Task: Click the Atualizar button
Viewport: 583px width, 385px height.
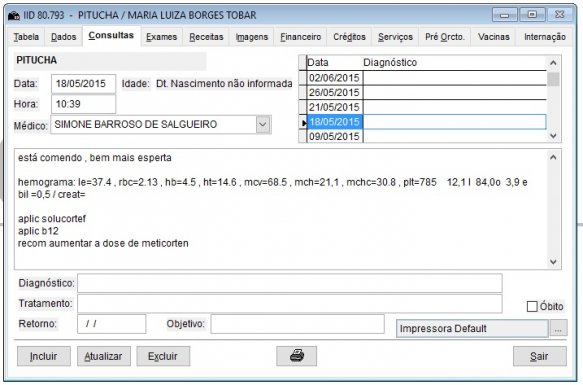Action: pyautogui.click(x=103, y=356)
